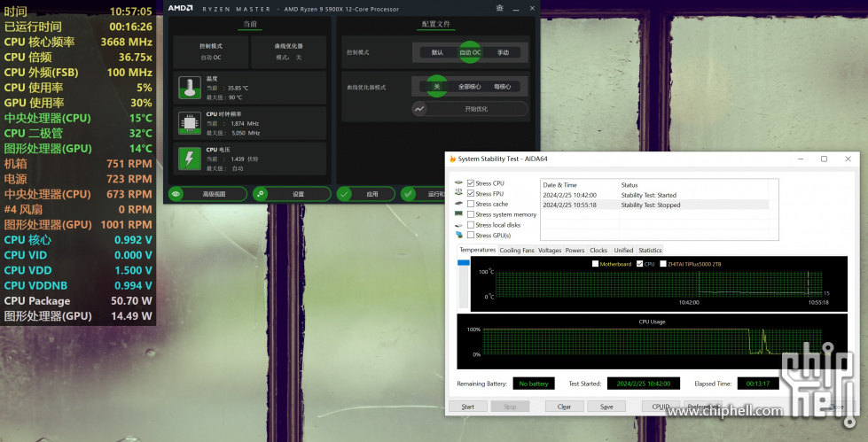Enable the Stress local disks checkbox

click(x=471, y=225)
